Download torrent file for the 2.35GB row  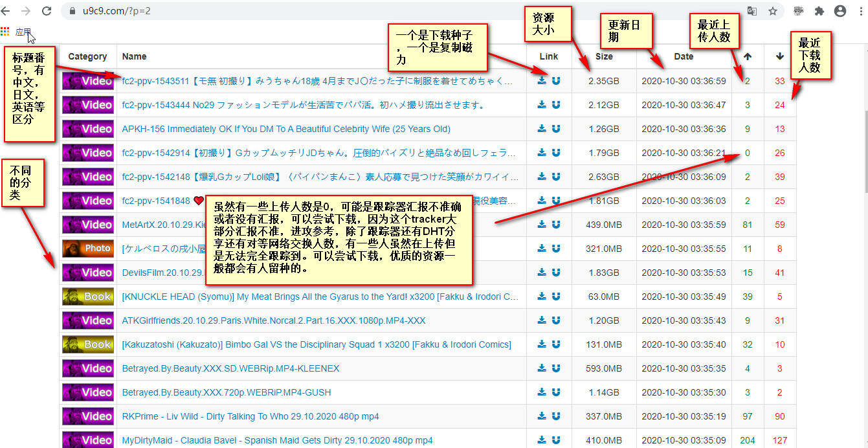[x=542, y=81]
